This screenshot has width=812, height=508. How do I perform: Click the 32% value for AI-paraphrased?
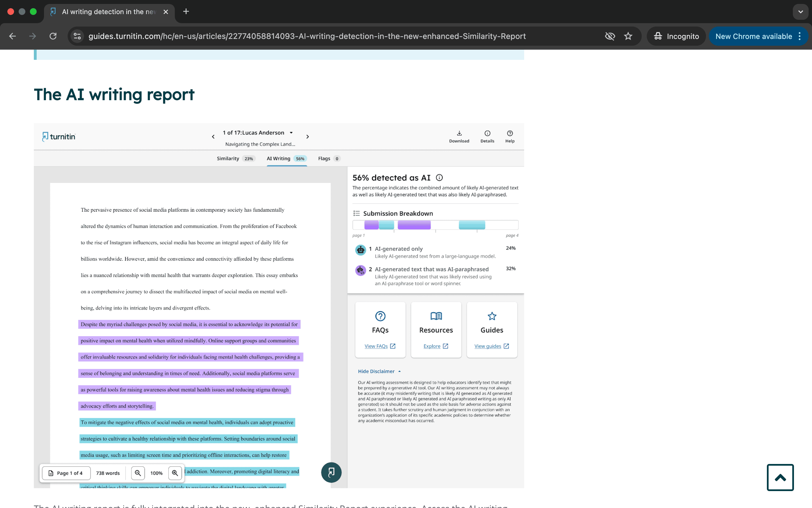pos(510,269)
